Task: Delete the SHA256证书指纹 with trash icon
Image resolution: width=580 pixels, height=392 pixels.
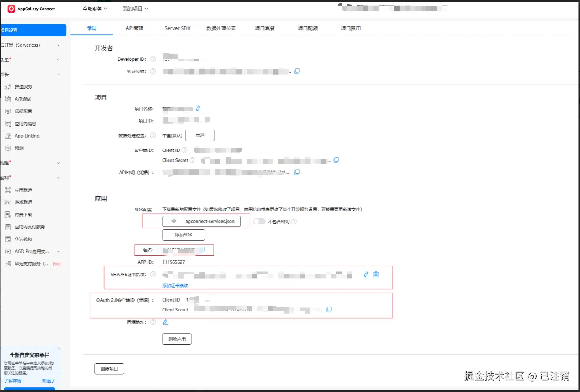Action: point(376,274)
